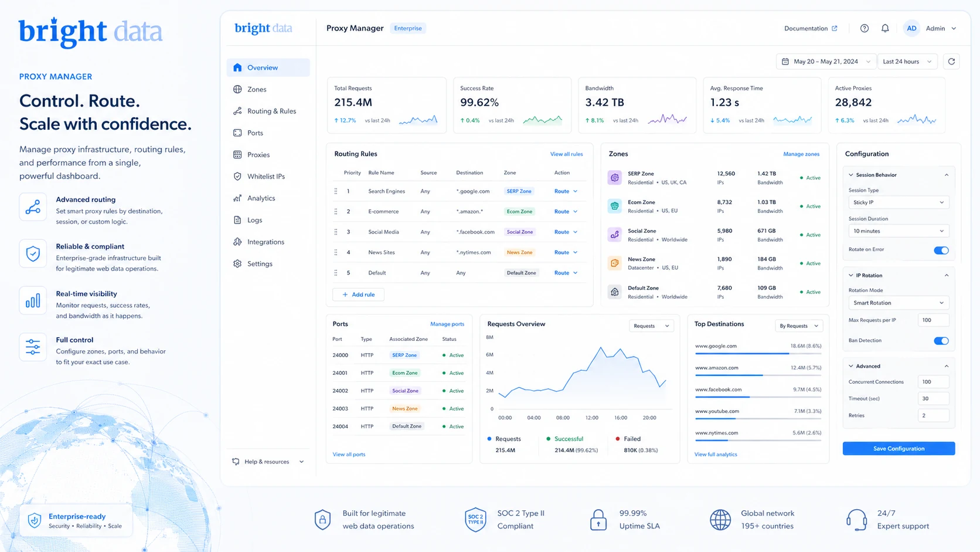Open the Requests dropdown in Requests Overview

[651, 326]
